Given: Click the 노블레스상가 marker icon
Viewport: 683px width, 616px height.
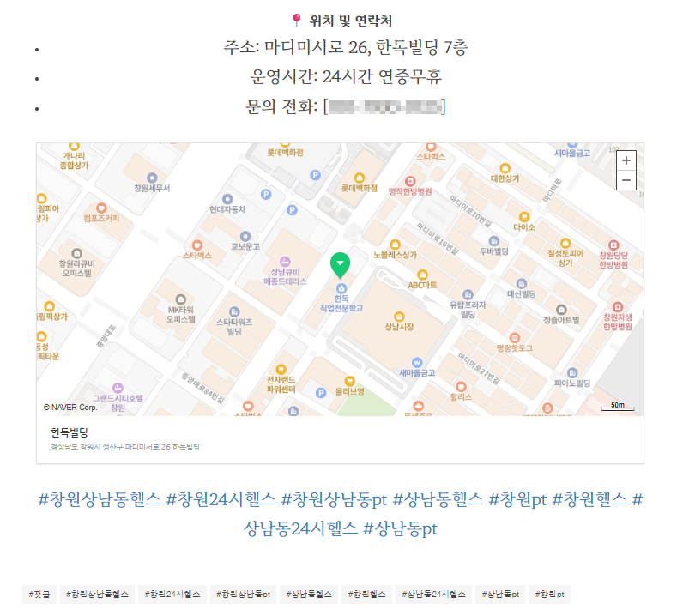Looking at the screenshot, I should tap(395, 245).
